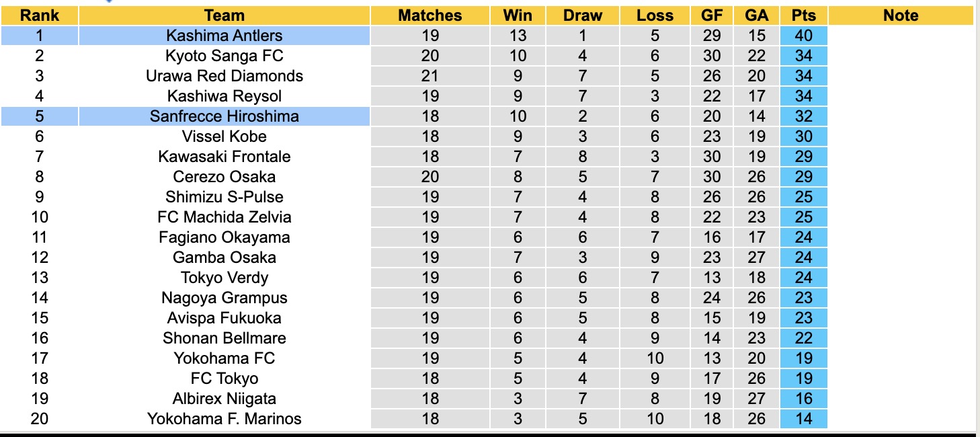Click FC Machida Zelvia team name
The width and height of the screenshot is (980, 437).
click(224, 217)
